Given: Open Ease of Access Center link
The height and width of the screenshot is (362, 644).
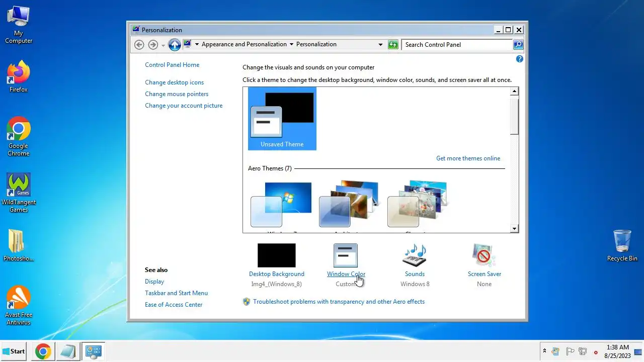Looking at the screenshot, I should tap(174, 305).
